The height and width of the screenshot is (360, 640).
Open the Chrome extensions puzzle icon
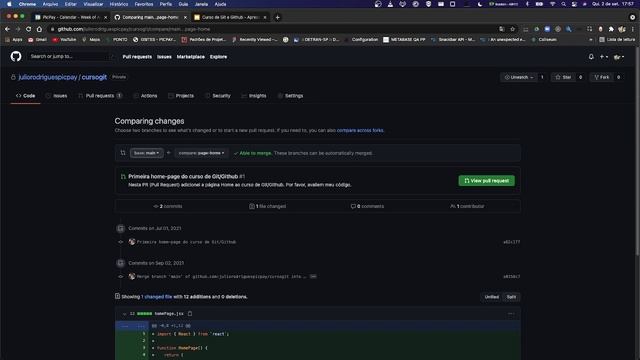pyautogui.click(x=611, y=29)
